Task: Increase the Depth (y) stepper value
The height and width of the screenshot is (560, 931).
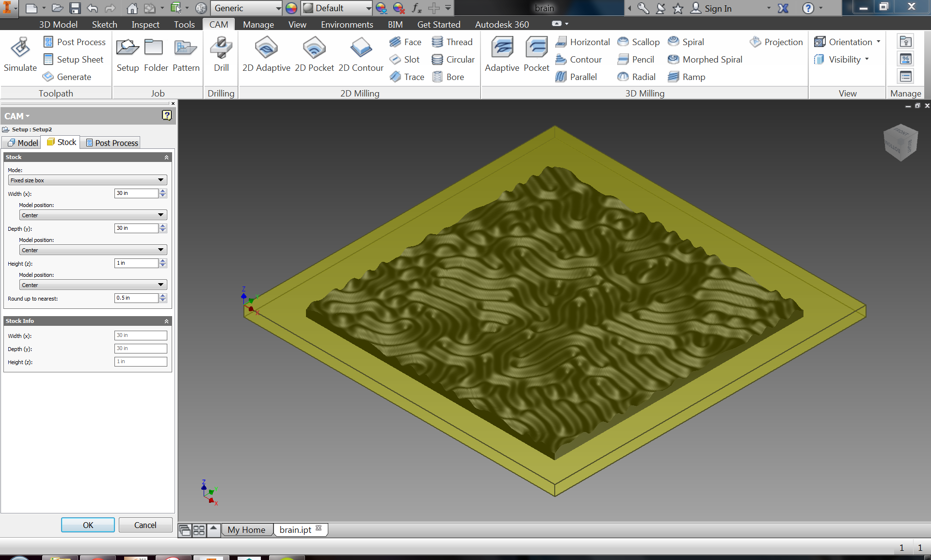Action: (163, 226)
